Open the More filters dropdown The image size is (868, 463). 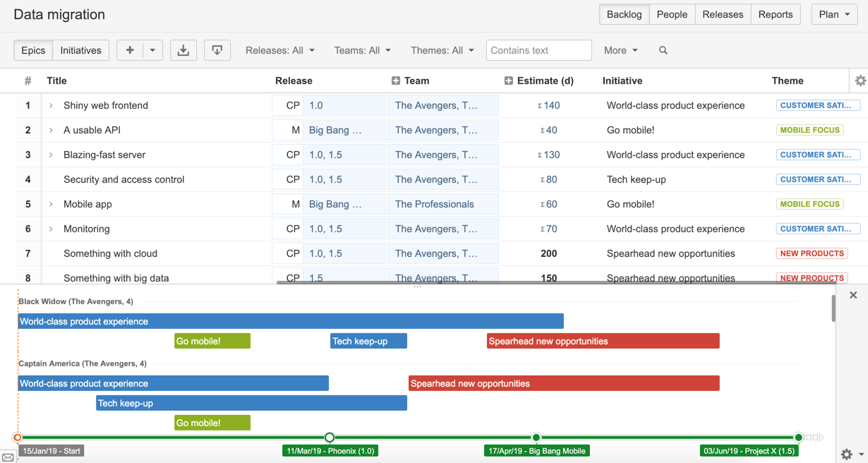click(621, 50)
